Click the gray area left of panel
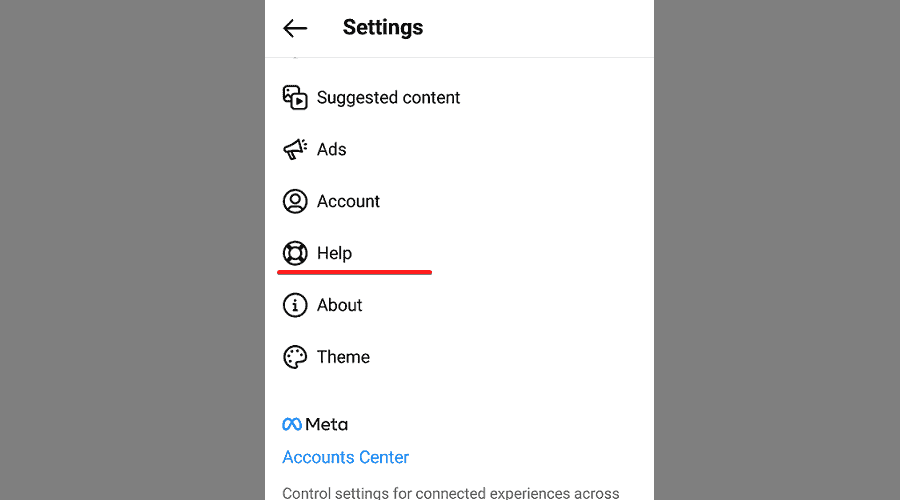Image resolution: width=900 pixels, height=500 pixels. point(130,250)
